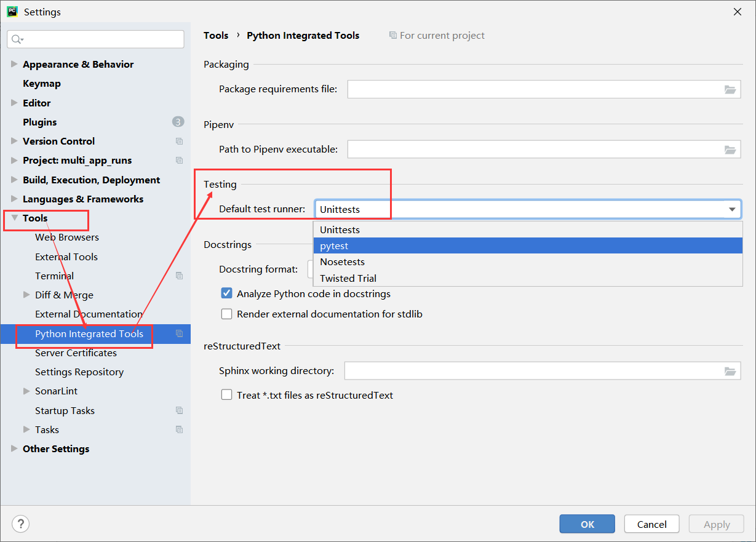Click the folder icon for Pipenv executable path

click(730, 149)
